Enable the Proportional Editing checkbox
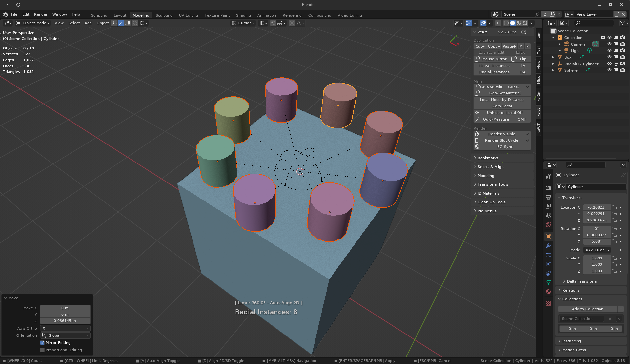This screenshot has height=364, width=630. pyautogui.click(x=42, y=350)
